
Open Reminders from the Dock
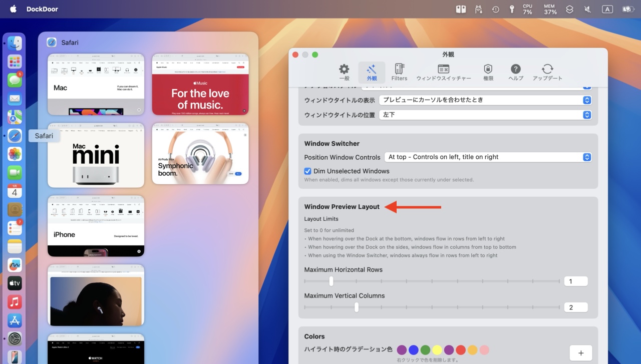pos(15,228)
